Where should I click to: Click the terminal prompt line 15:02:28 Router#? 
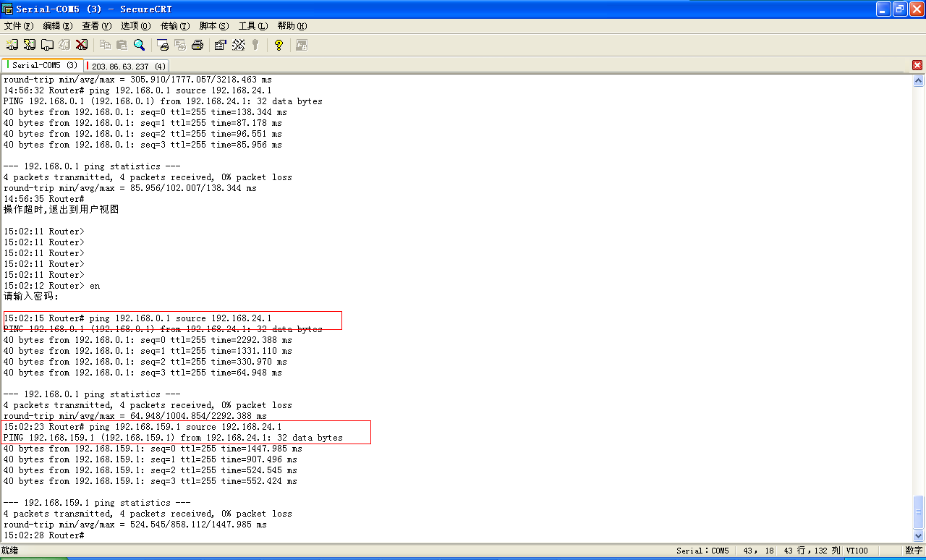click(x=44, y=535)
